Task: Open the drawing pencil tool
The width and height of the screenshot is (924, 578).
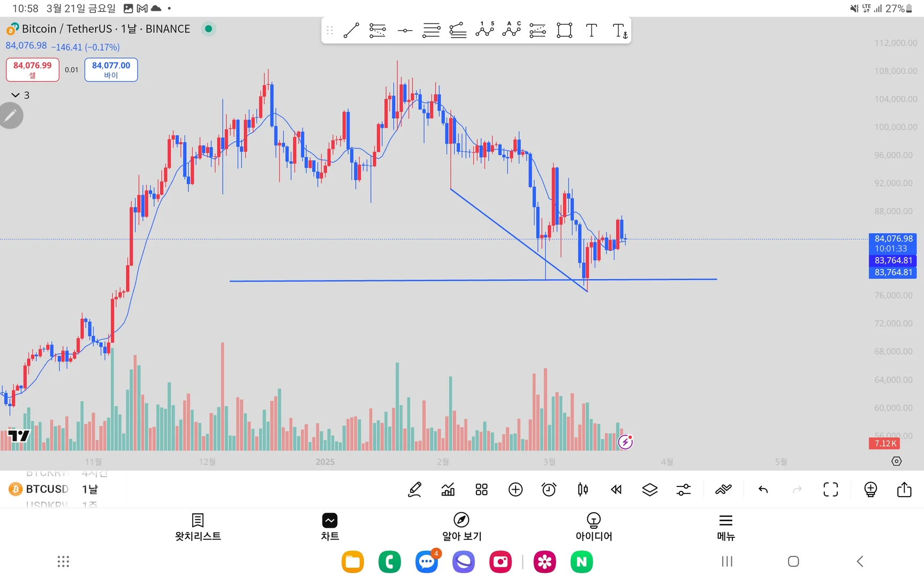Action: tap(415, 489)
